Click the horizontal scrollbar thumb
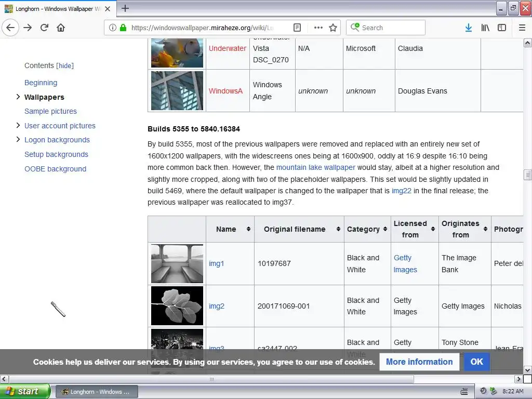The image size is (532, 399). [x=212, y=379]
